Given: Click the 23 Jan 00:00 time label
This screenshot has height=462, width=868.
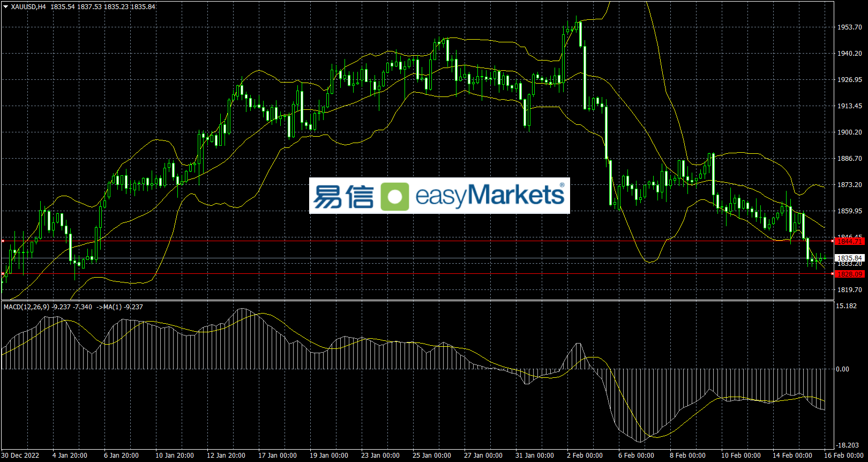Looking at the screenshot, I should click(x=380, y=456).
